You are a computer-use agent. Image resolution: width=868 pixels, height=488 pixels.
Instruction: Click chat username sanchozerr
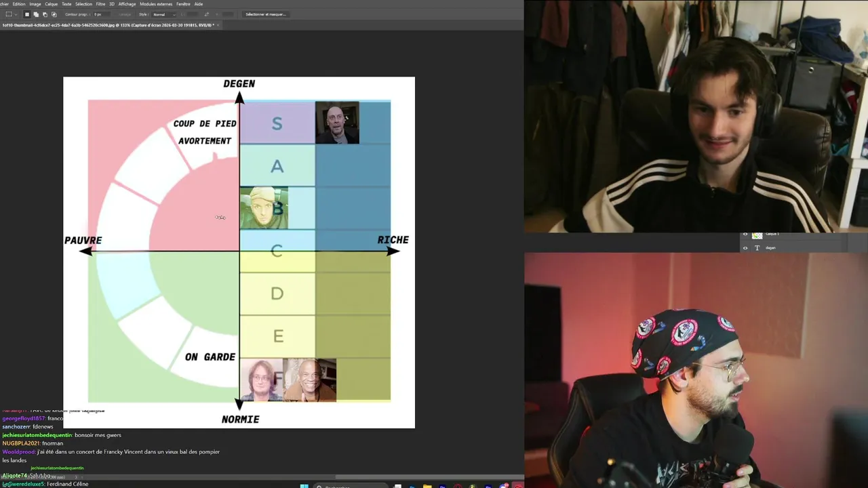pyautogui.click(x=16, y=426)
